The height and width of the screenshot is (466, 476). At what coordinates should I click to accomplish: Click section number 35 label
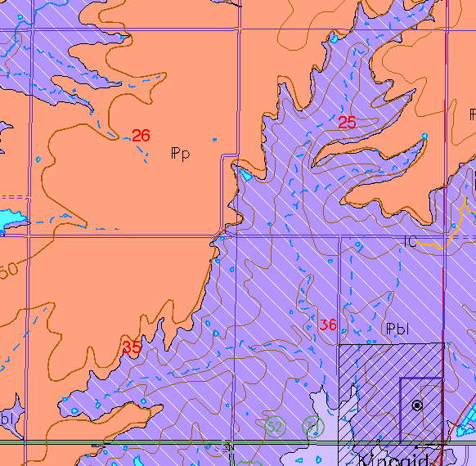(x=132, y=347)
